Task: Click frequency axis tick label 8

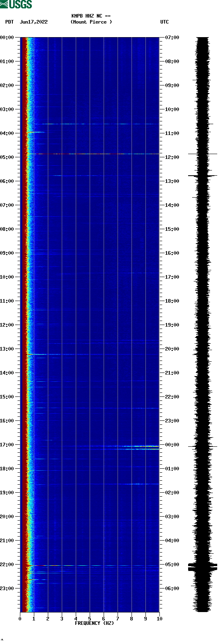Action: (x=132, y=619)
